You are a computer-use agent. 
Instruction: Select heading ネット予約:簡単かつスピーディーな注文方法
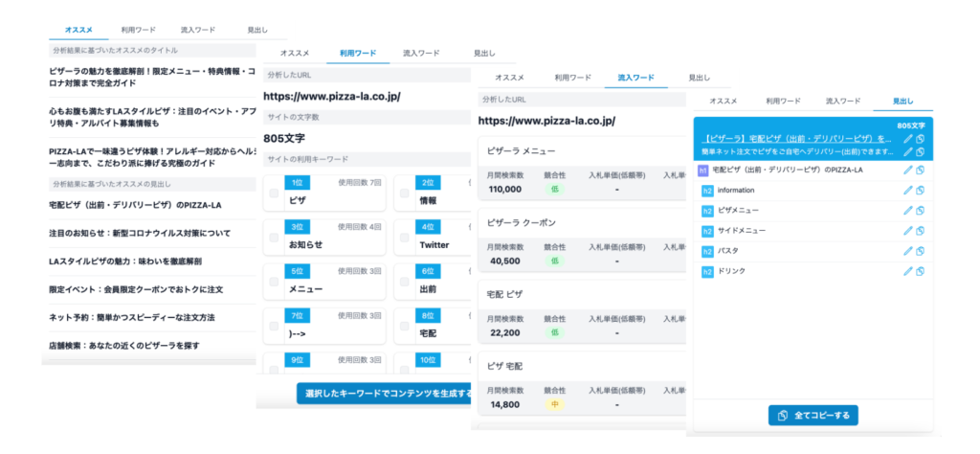132,317
